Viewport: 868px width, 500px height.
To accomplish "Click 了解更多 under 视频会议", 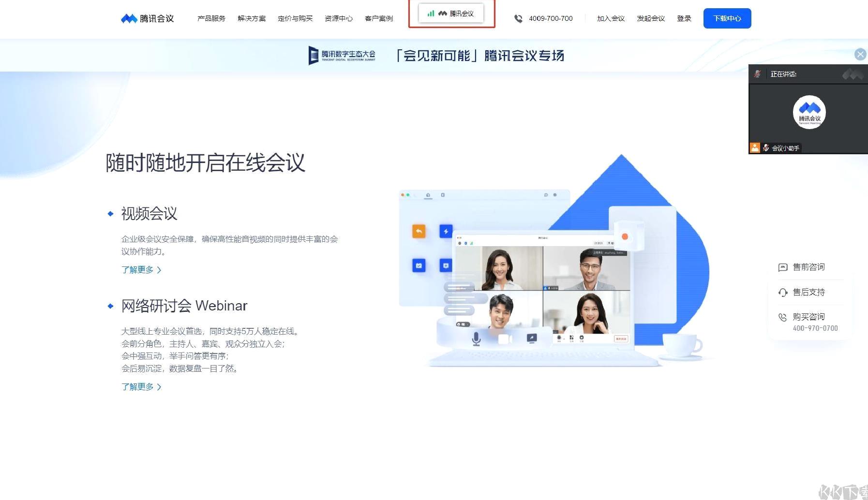I will click(x=141, y=270).
